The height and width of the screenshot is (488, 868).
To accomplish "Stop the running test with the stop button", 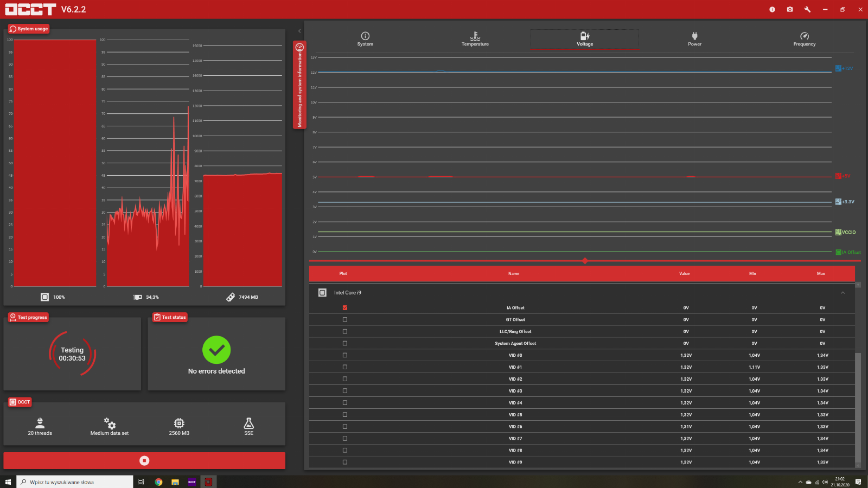I will point(144,460).
